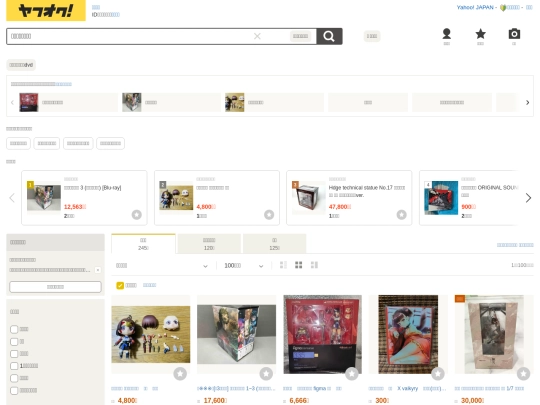
Task: Open the ORIGINAL SOUND ranking card number 4
Action: click(468, 198)
